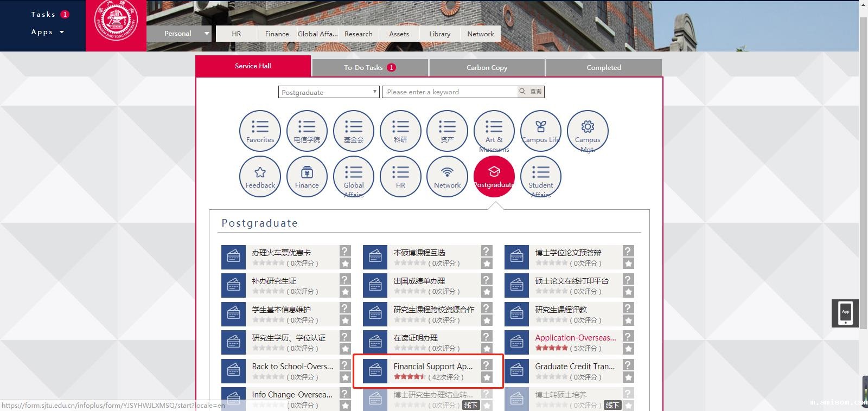Click the mobile App icon on right edge
Viewport: 868px width, 411px height.
tap(845, 313)
